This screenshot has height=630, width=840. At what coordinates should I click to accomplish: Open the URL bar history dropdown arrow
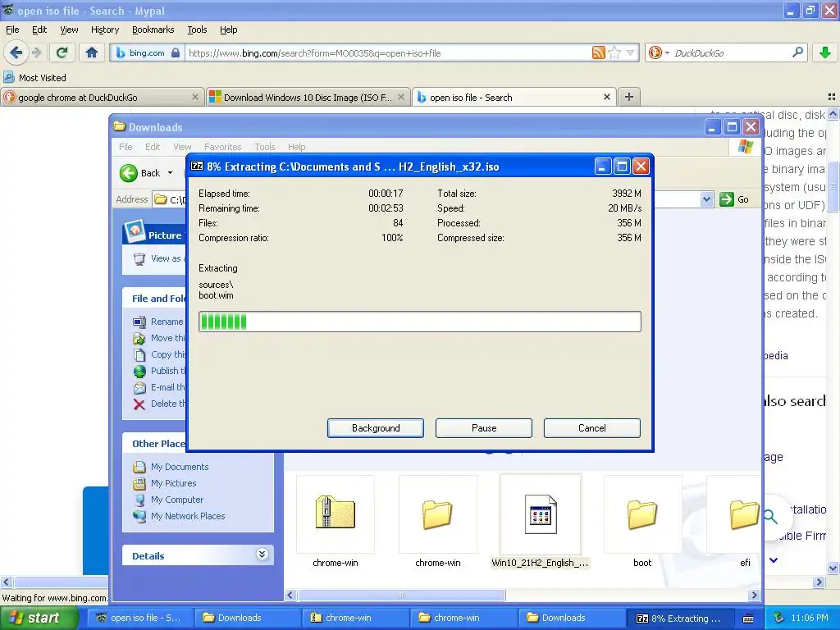(631, 52)
